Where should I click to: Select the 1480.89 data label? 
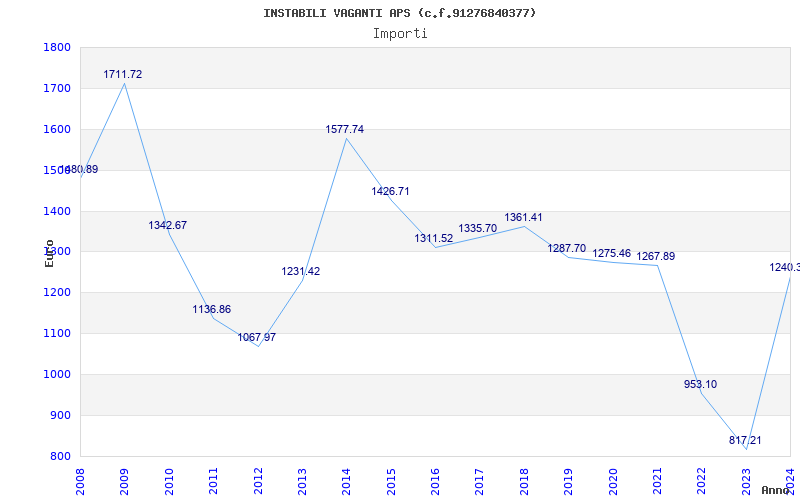79,169
